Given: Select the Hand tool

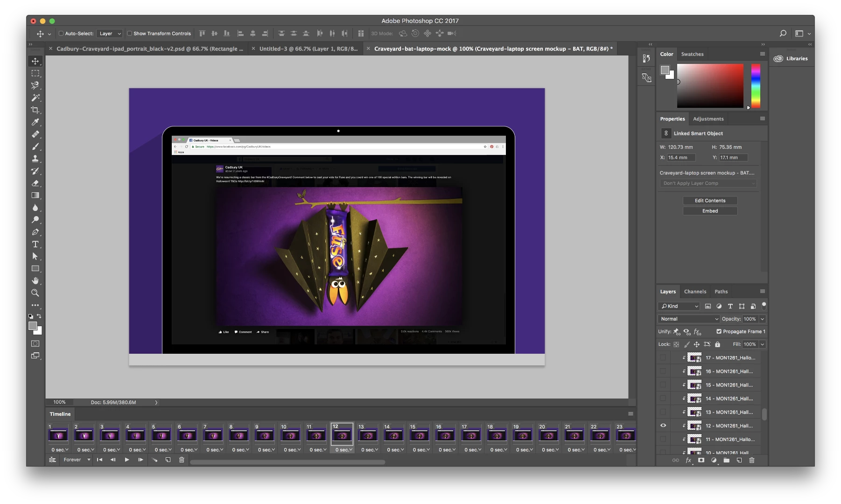Looking at the screenshot, I should point(35,281).
